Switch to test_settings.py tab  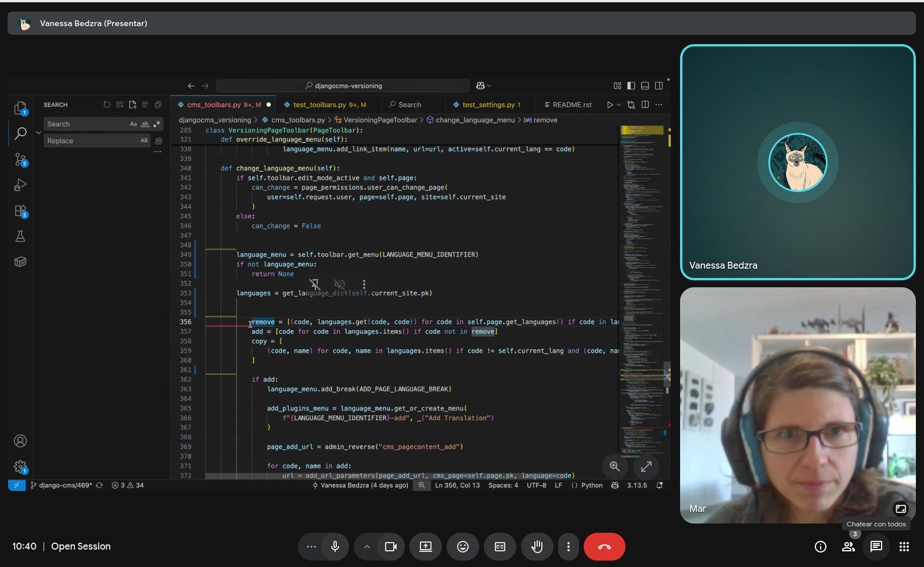(x=491, y=105)
